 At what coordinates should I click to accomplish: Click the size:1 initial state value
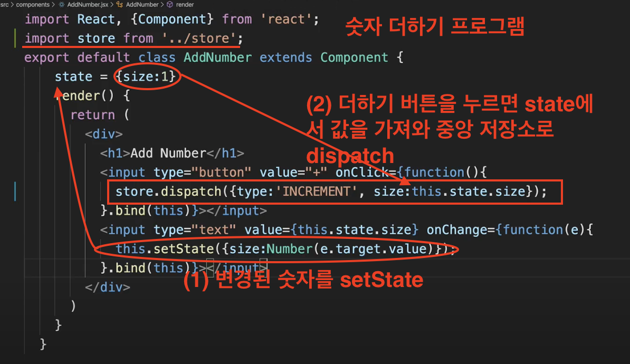pos(149,77)
